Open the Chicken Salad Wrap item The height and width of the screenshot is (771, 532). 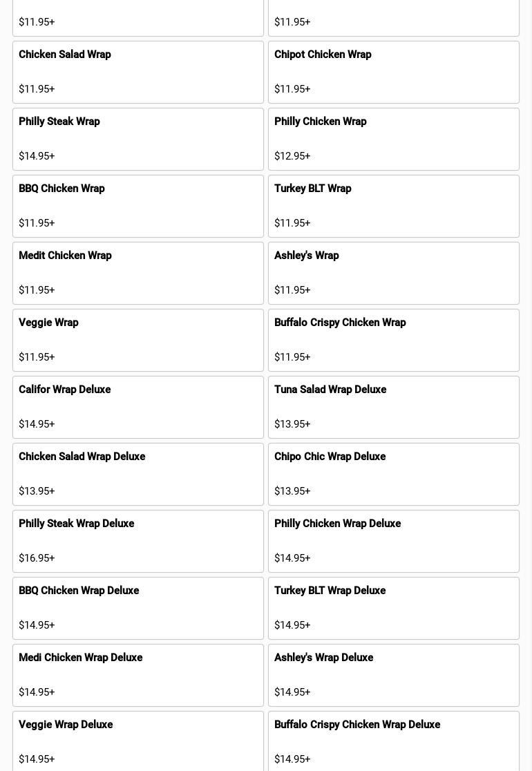click(x=138, y=72)
